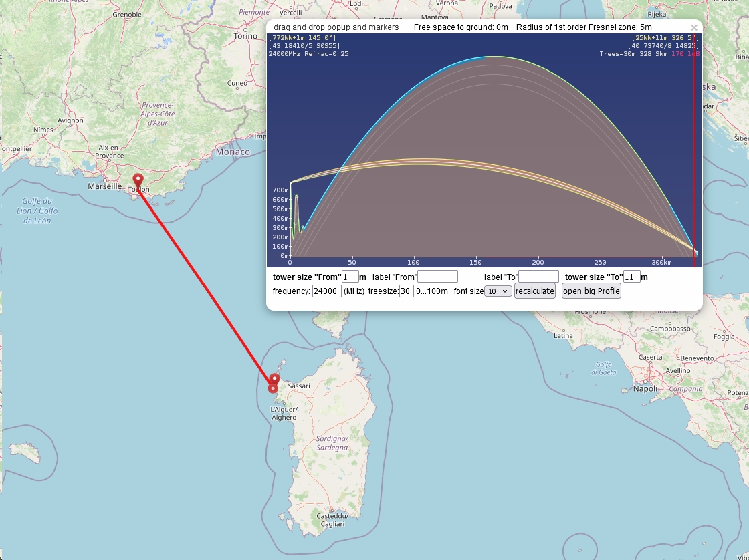Close the elevation profile popup
The height and width of the screenshot is (560, 749).
coord(694,27)
